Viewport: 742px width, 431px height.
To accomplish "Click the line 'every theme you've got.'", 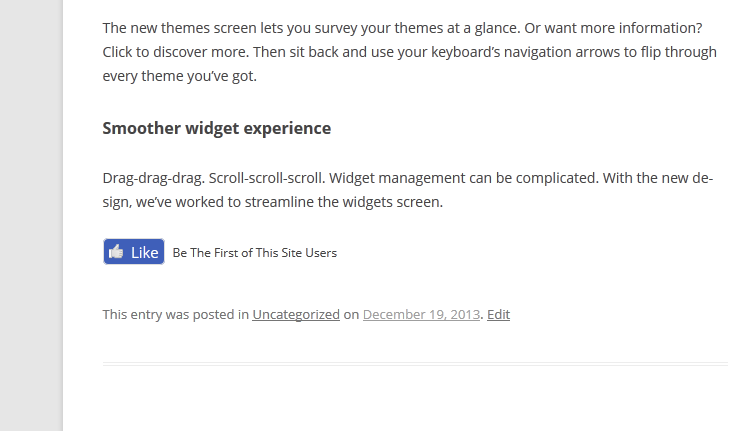I will point(180,76).
